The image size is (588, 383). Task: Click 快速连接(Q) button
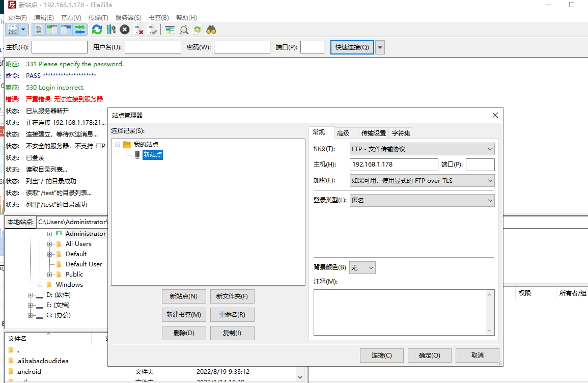tap(352, 47)
